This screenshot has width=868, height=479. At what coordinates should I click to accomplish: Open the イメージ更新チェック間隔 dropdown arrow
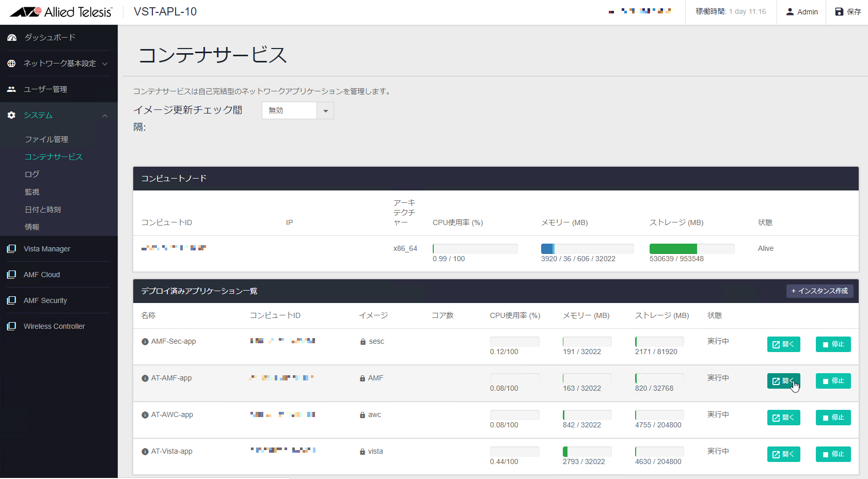[x=325, y=110]
